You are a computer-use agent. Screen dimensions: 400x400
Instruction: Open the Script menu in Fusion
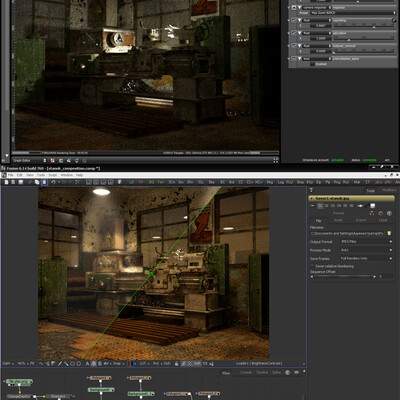(x=53, y=175)
